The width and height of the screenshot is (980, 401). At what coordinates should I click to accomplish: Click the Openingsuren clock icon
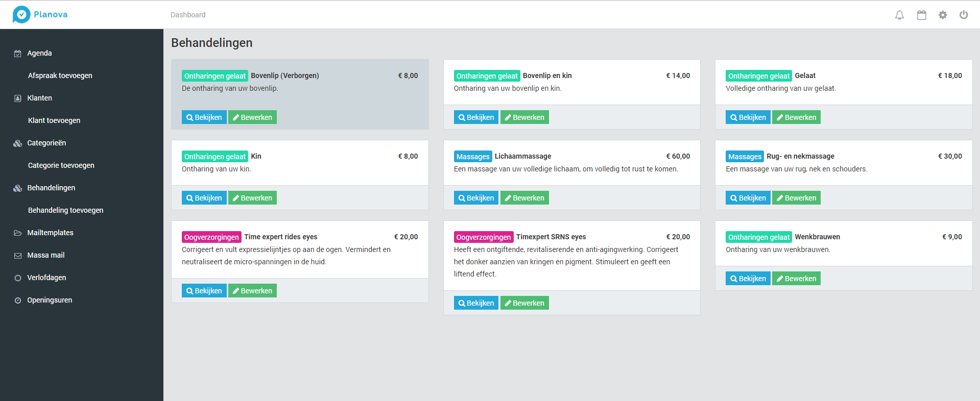pos(18,300)
